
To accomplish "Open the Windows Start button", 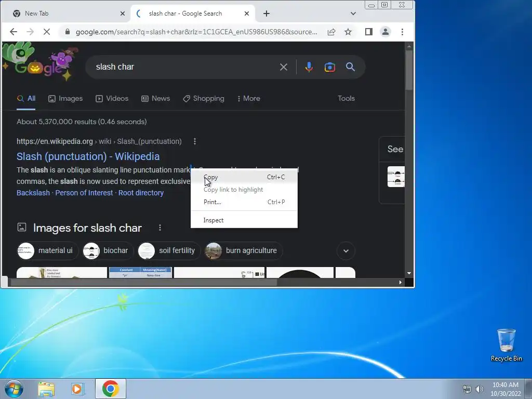I will tap(14, 389).
